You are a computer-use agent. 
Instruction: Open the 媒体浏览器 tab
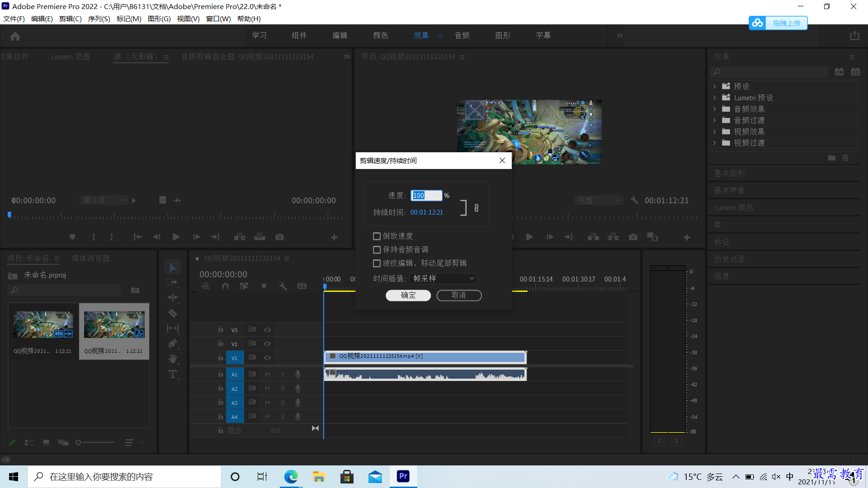click(91, 258)
